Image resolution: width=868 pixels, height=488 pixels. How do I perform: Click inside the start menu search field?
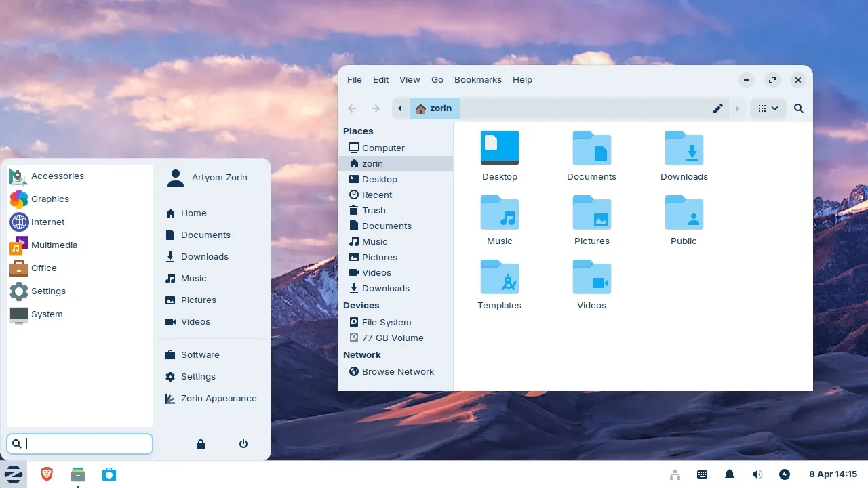pyautogui.click(x=79, y=444)
